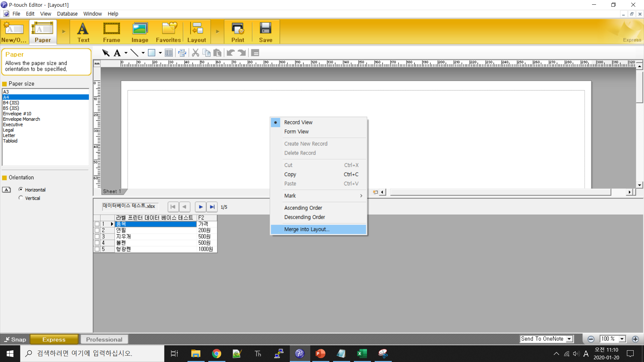Go to the next database record
Screen dimensions: 644x362
(201, 207)
